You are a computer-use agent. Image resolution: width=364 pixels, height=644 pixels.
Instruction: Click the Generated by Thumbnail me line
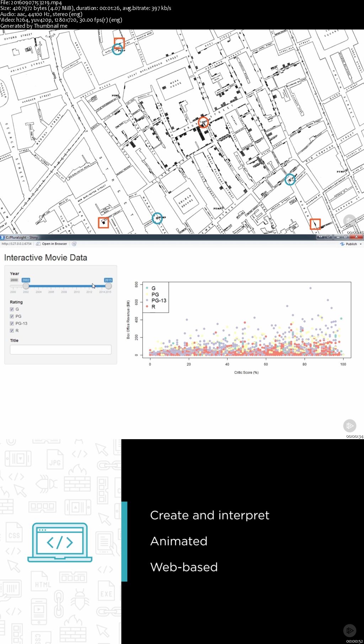[34, 26]
